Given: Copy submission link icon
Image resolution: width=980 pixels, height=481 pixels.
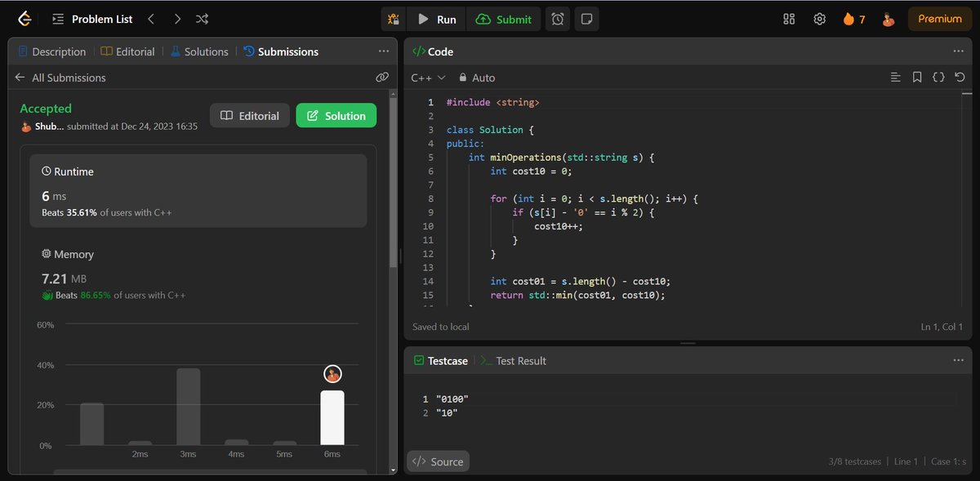Looking at the screenshot, I should point(381,78).
